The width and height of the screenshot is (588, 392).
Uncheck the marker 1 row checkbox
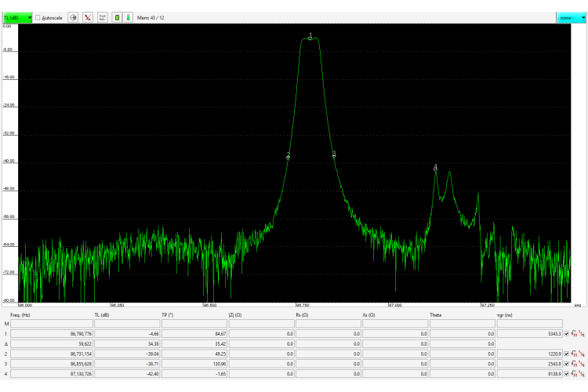(x=566, y=333)
